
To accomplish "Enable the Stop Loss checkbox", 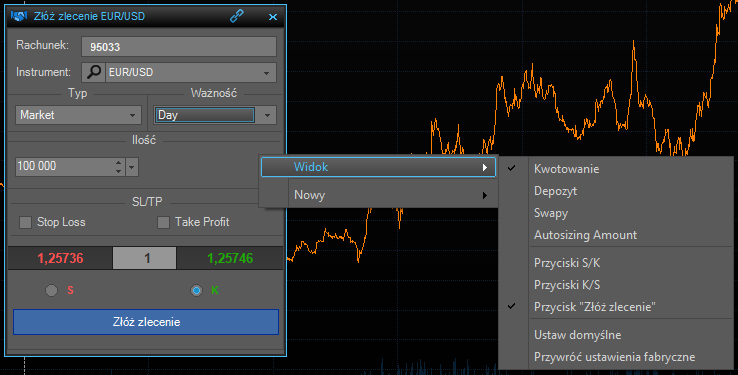I will (25, 222).
